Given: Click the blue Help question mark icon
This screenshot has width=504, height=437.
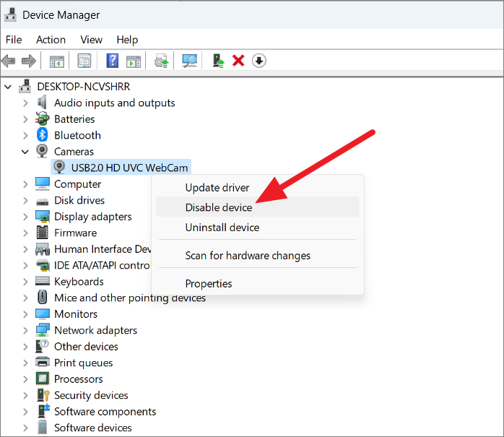Looking at the screenshot, I should (112, 61).
